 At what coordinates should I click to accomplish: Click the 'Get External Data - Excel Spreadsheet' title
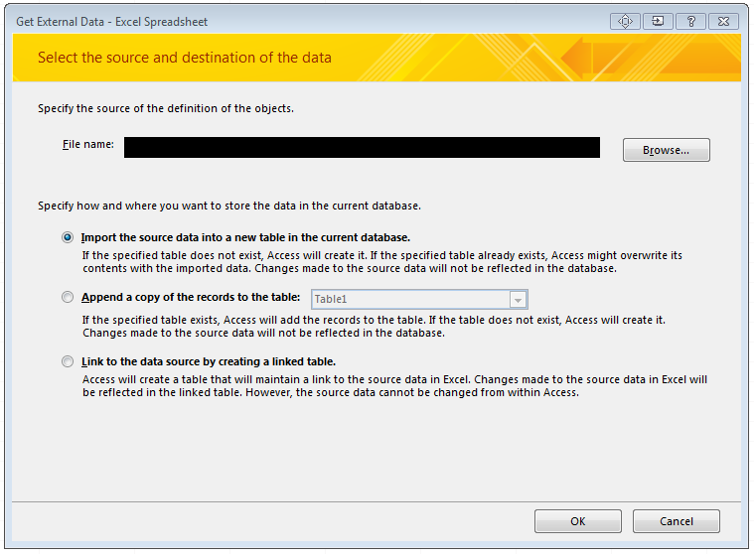tap(112, 22)
